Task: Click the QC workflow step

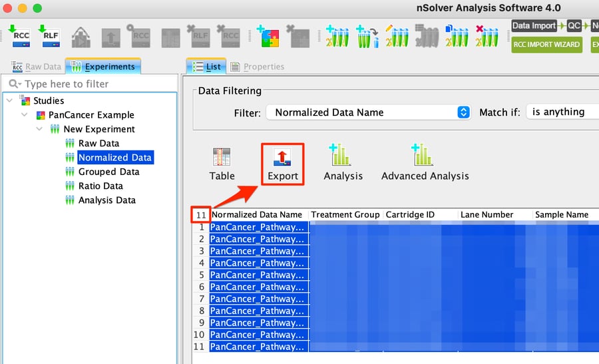Action: [x=574, y=25]
